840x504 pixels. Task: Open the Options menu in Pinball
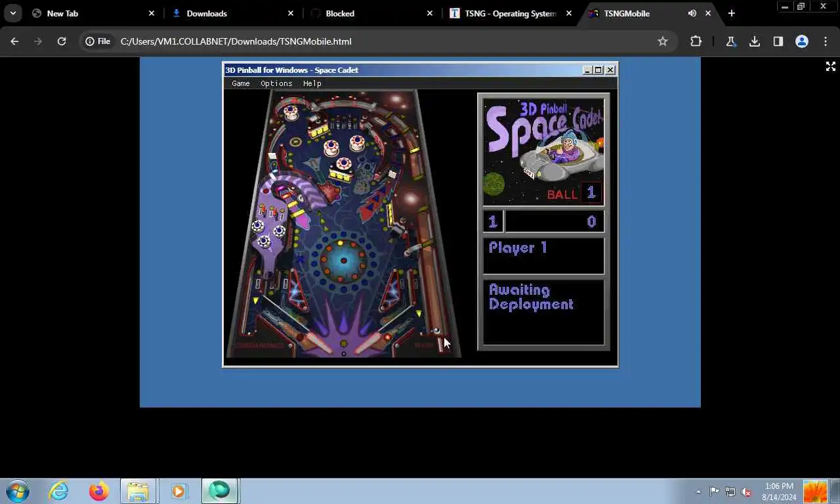(x=276, y=83)
